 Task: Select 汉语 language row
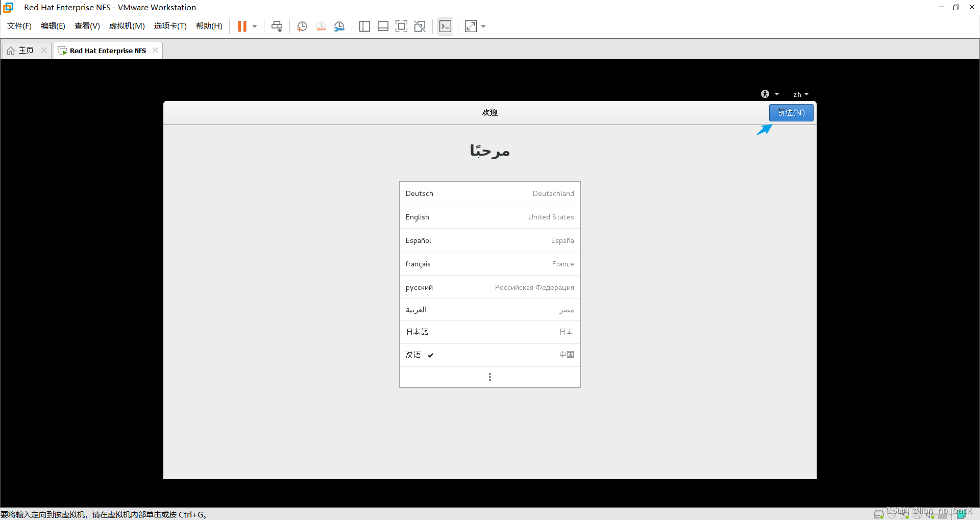[490, 355]
